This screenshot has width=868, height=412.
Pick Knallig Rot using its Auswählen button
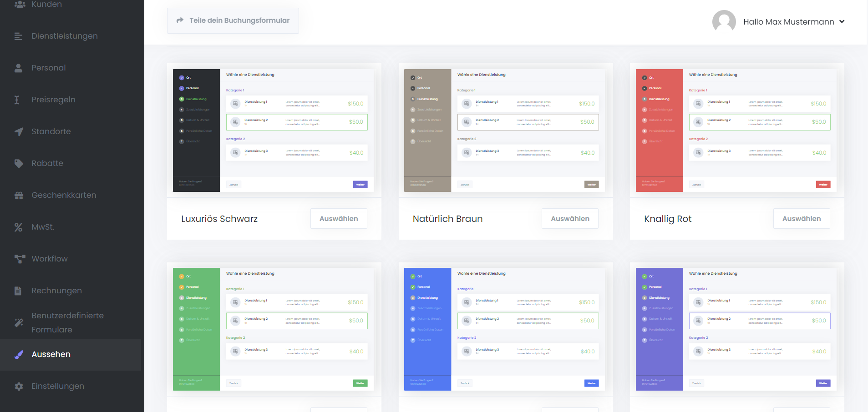[x=801, y=219]
